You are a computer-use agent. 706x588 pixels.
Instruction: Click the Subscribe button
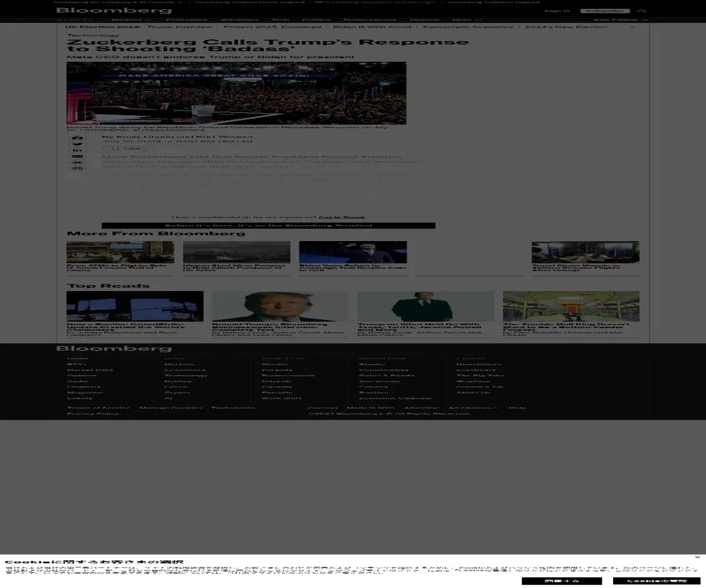605,11
